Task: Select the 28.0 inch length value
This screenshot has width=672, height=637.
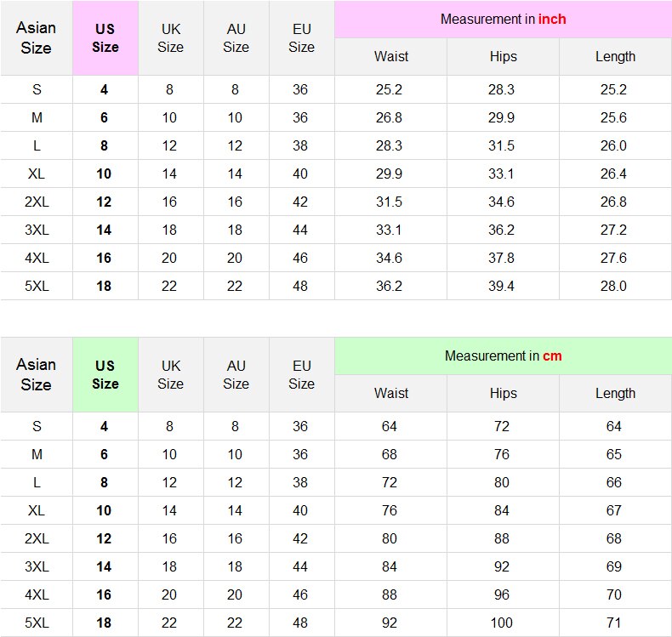Action: (613, 286)
